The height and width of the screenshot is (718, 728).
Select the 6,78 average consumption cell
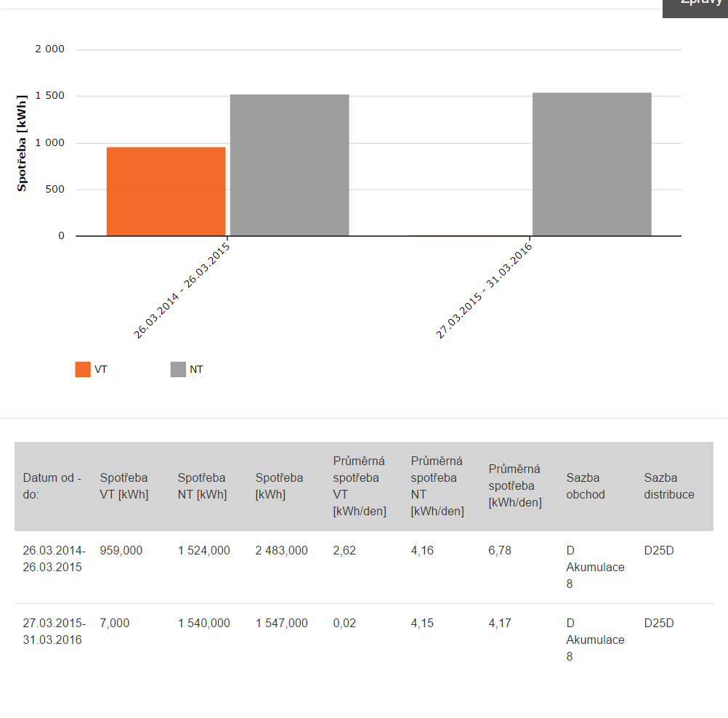pyautogui.click(x=500, y=550)
